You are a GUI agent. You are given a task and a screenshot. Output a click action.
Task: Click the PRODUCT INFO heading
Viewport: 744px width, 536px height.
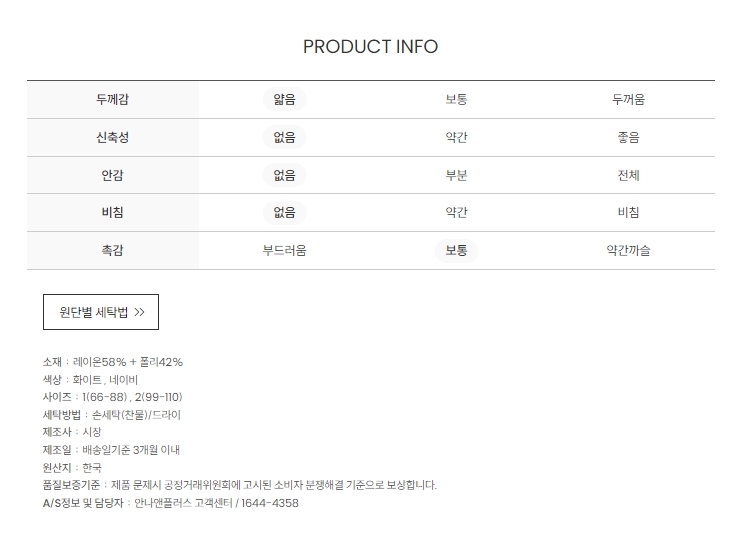[371, 46]
